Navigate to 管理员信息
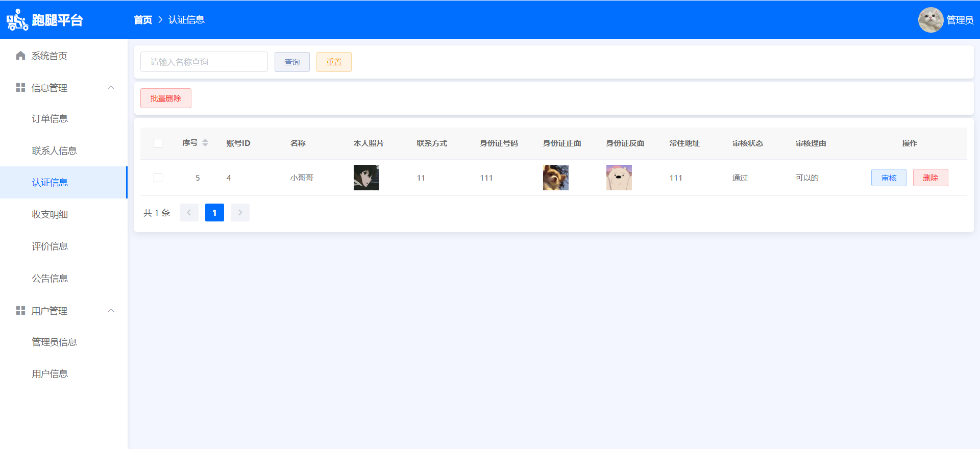The image size is (980, 449). [x=64, y=342]
